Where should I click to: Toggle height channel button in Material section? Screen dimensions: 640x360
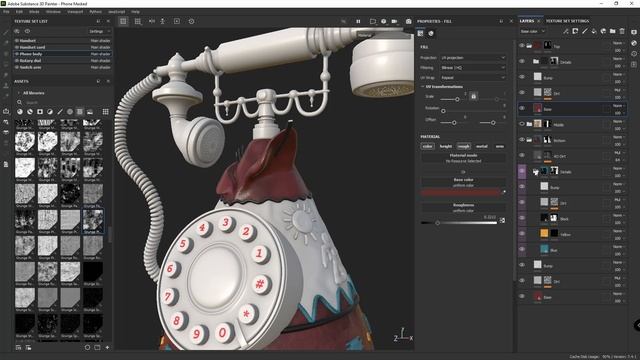(x=446, y=146)
